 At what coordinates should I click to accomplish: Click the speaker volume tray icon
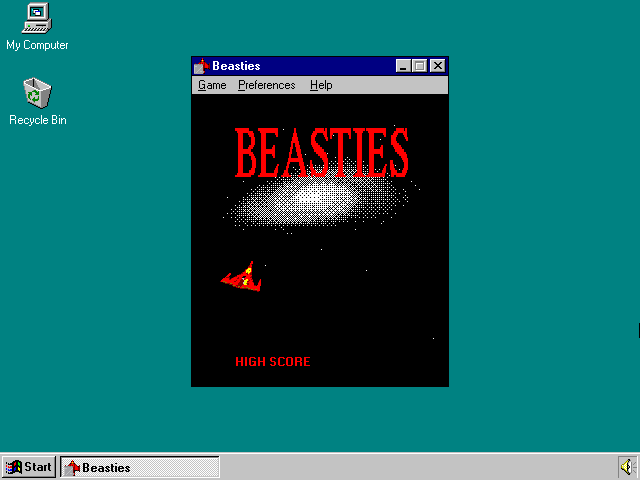tap(627, 467)
